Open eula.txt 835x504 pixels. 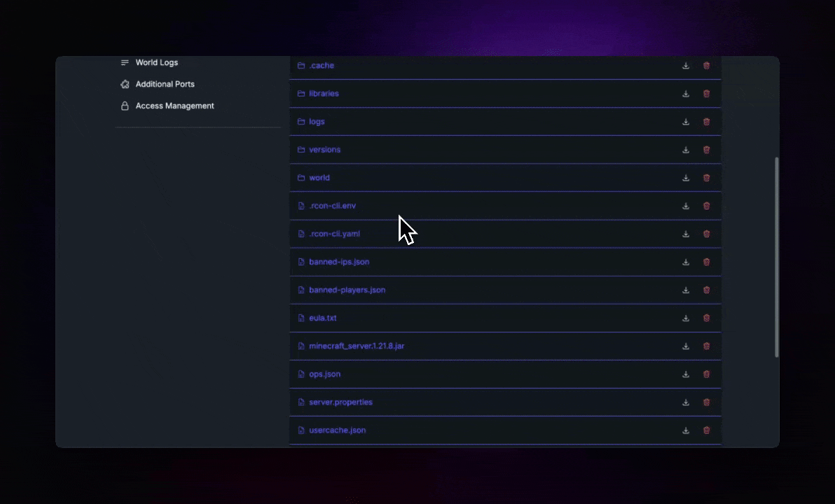323,318
